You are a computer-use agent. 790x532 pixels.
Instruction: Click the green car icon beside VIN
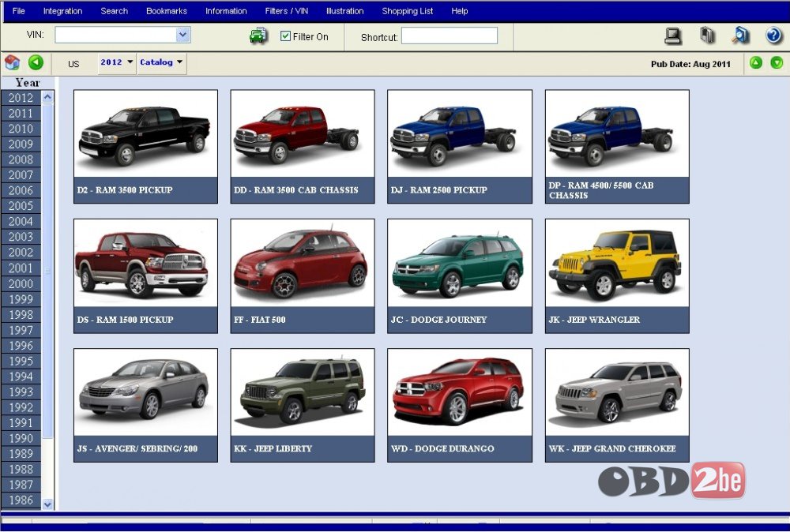coord(258,36)
